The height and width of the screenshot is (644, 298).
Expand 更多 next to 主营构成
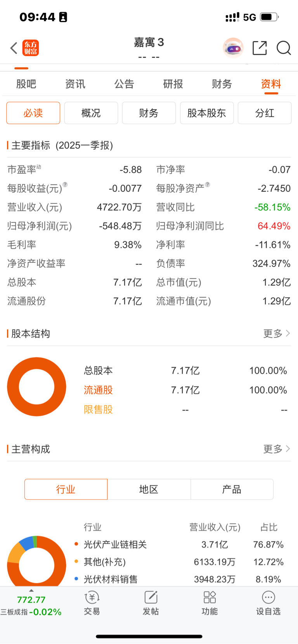click(x=277, y=449)
